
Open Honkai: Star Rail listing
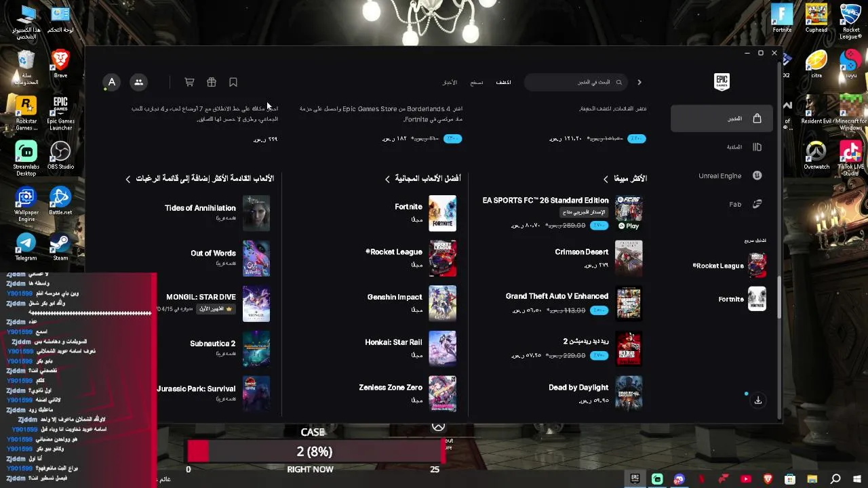coord(410,348)
